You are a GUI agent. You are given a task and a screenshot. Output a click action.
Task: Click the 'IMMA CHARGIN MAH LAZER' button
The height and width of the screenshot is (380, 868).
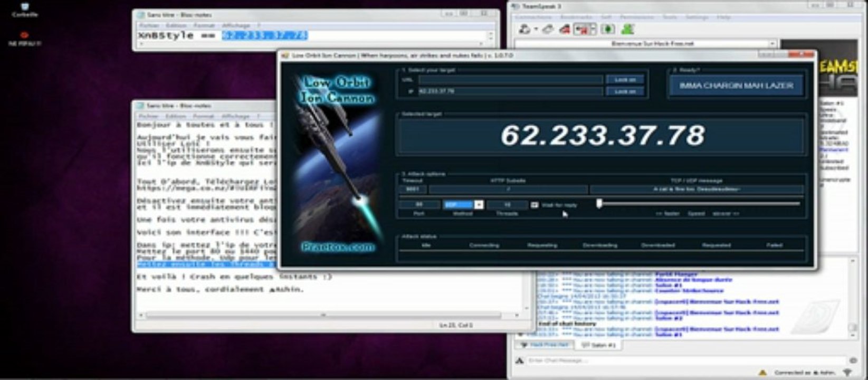[x=736, y=85]
